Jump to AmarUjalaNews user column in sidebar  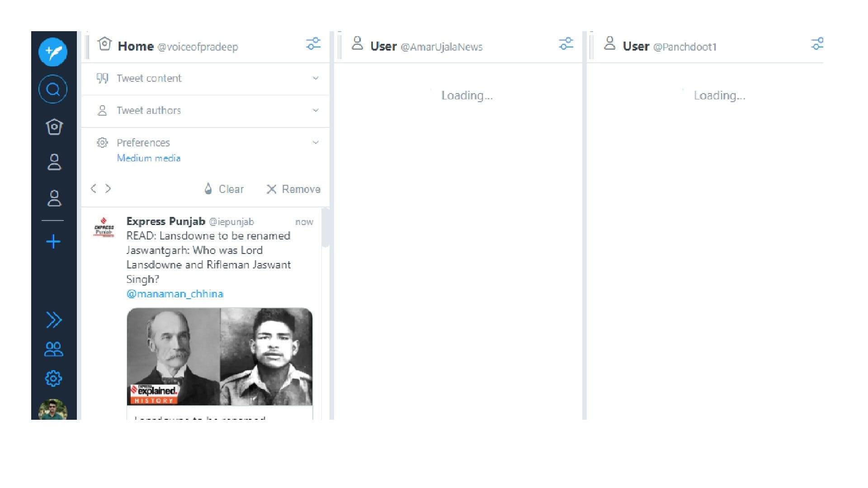54,162
